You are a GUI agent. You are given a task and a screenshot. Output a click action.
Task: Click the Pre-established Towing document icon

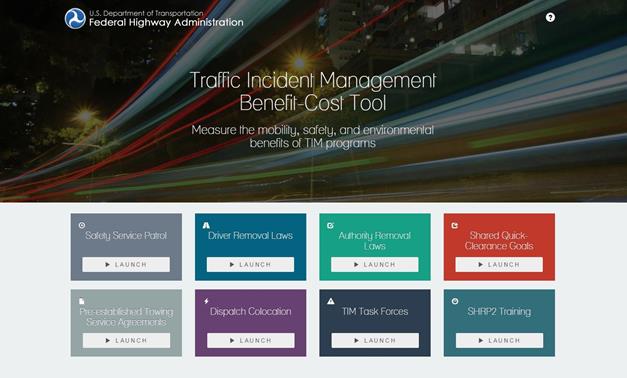(82, 301)
